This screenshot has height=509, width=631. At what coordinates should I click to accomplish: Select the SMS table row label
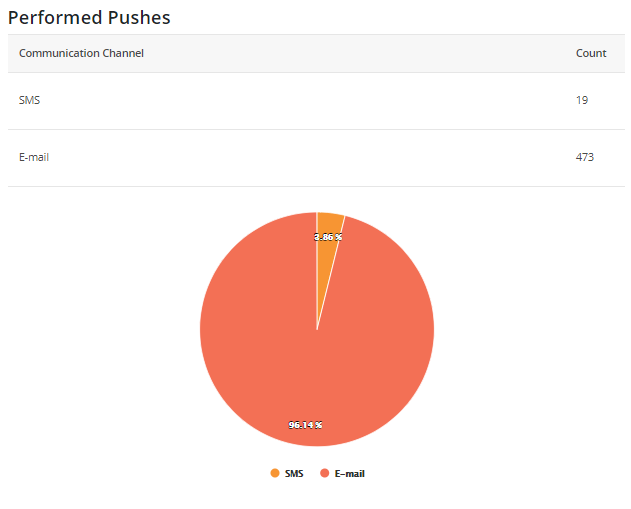(29, 100)
